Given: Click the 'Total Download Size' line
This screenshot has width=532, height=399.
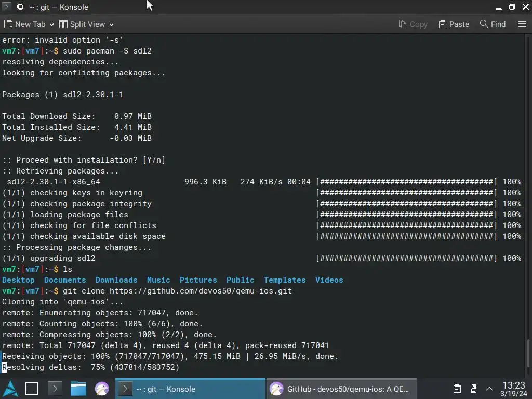Looking at the screenshot, I should click(77, 116).
